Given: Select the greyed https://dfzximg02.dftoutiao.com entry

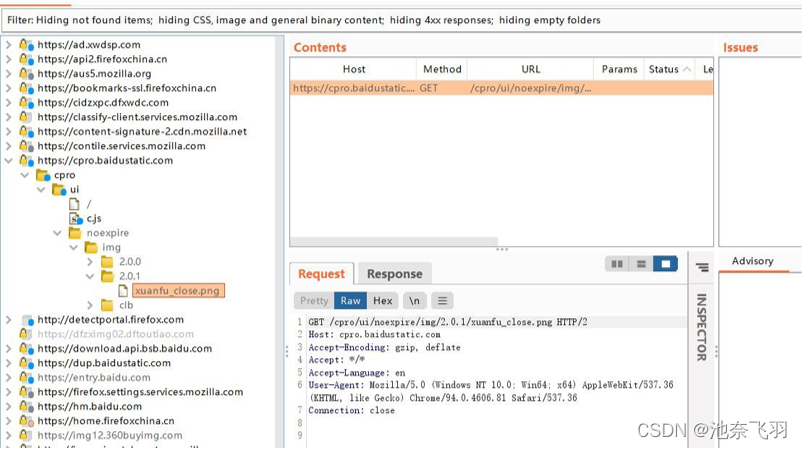Looking at the screenshot, I should click(116, 334).
